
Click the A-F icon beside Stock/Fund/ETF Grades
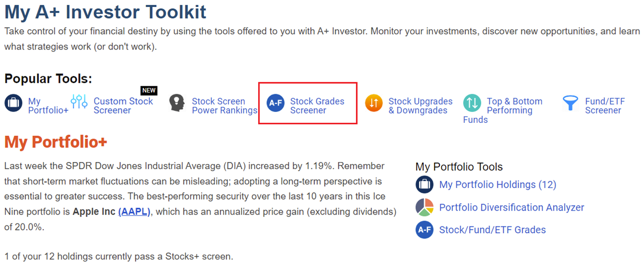[x=425, y=230]
